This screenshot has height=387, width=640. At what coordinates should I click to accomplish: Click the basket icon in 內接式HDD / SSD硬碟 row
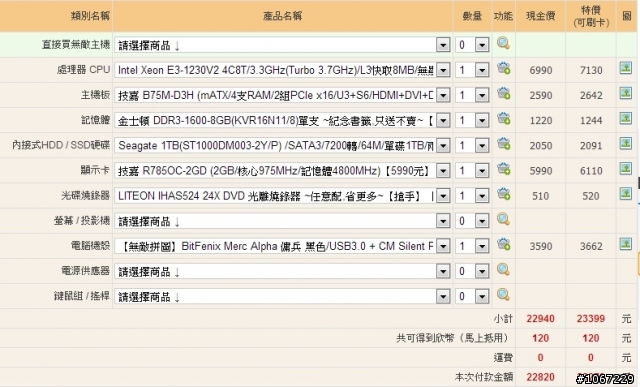pos(503,144)
